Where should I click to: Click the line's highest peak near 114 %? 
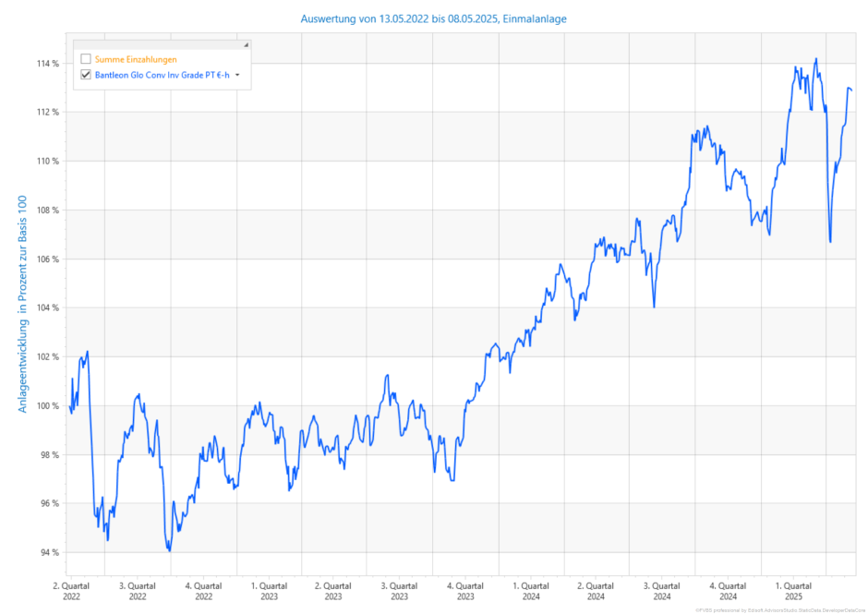pyautogui.click(x=815, y=59)
